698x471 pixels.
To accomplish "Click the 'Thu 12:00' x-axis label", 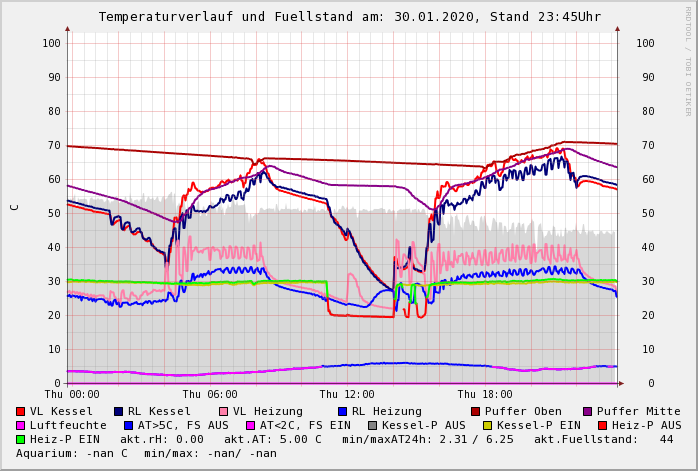I will pos(347,394).
